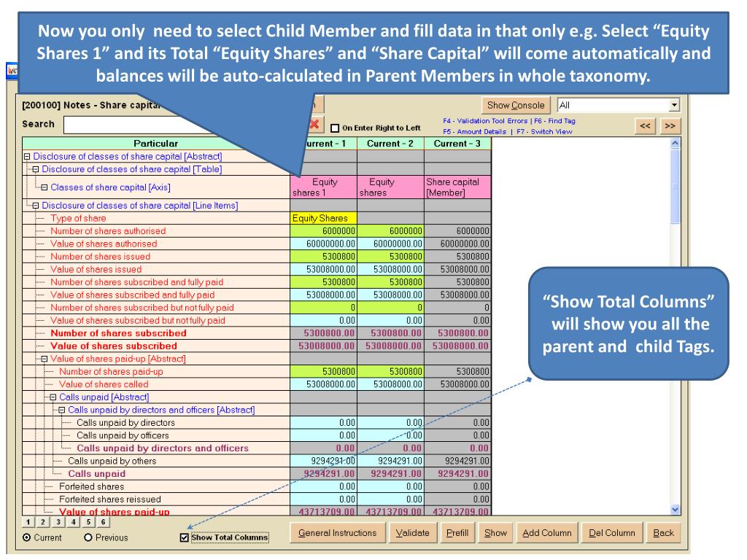Select Current - 1 Calls unpaid by others cell
The width and height of the screenshot is (747, 560).
pos(323,461)
